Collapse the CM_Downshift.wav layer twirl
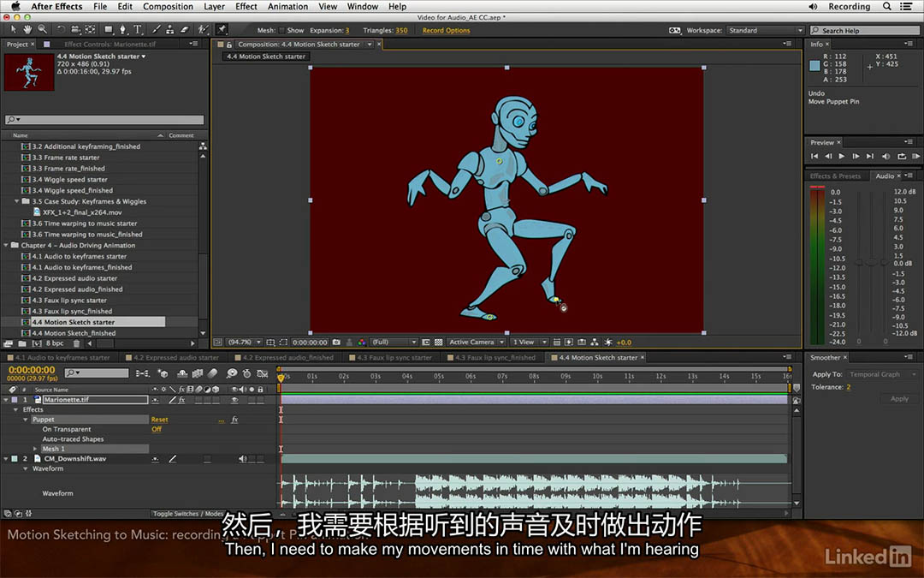 pyautogui.click(x=6, y=459)
